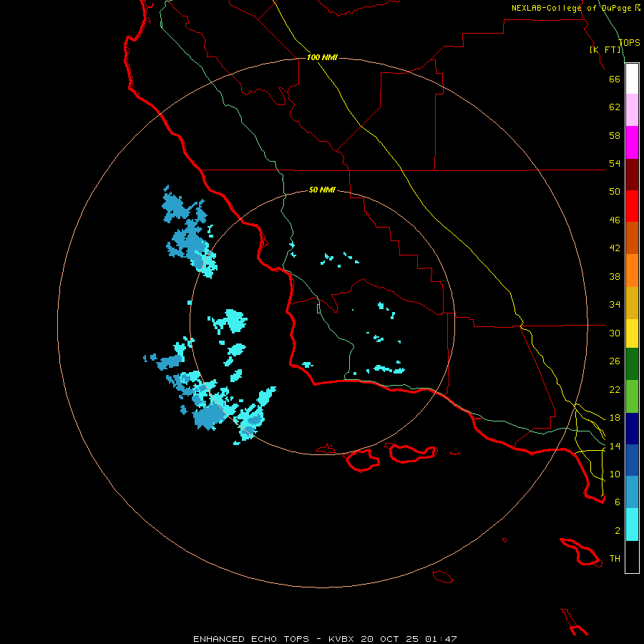Image resolution: width=644 pixels, height=644 pixels.
Task: Click the [K FT] units label
Action: click(x=605, y=49)
